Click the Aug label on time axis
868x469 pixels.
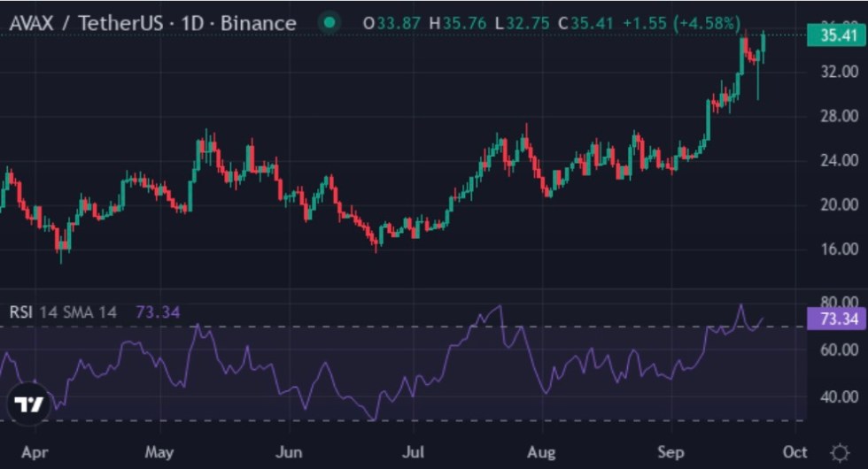tap(541, 453)
